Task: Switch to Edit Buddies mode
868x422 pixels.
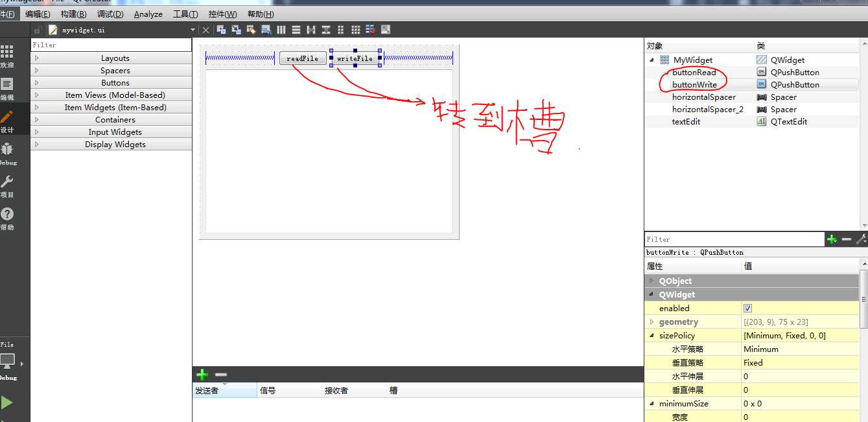Action: click(x=251, y=30)
